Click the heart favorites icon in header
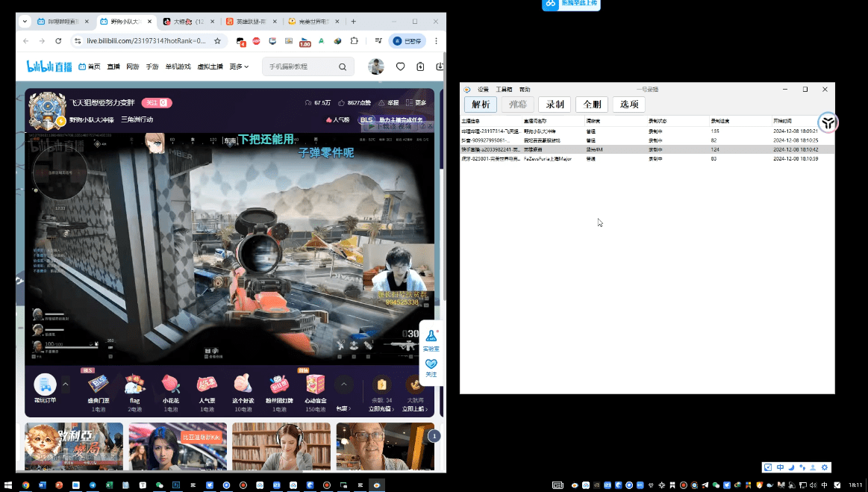Image resolution: width=868 pixels, height=492 pixels. coord(400,66)
